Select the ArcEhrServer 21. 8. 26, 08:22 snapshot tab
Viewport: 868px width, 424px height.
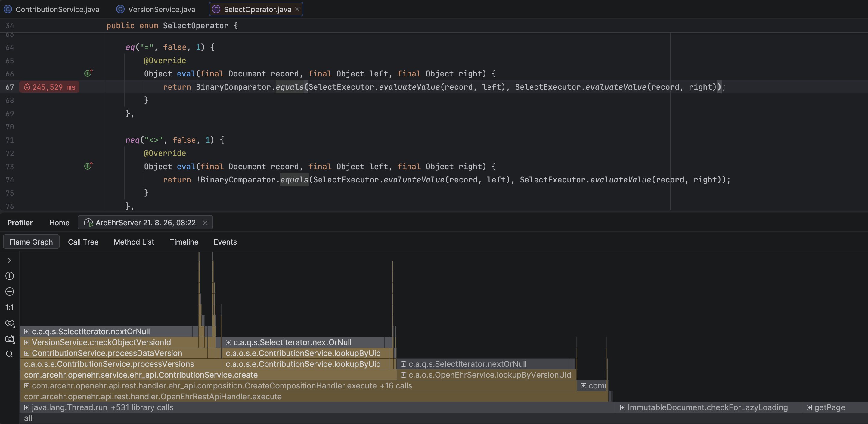(x=145, y=223)
